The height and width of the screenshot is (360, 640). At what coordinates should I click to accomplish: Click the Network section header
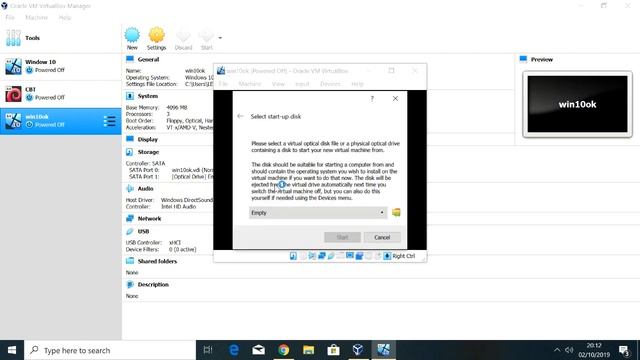pos(149,218)
